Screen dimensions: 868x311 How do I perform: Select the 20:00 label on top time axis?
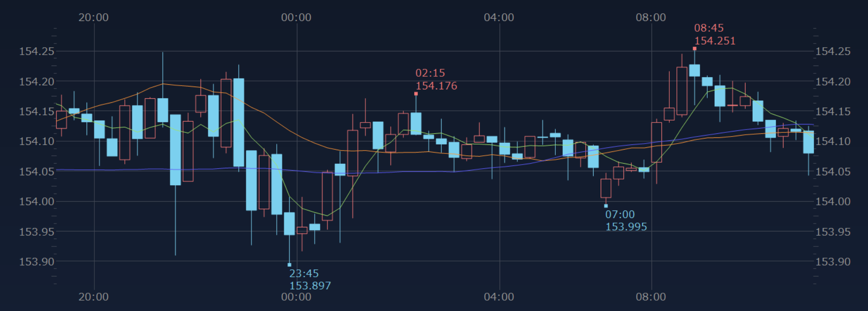click(93, 18)
